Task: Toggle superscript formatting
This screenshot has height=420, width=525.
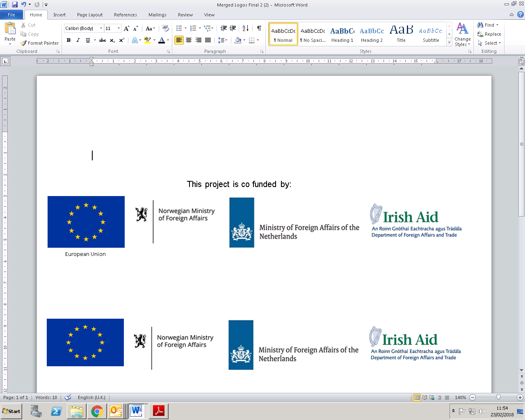Action: coord(122,40)
